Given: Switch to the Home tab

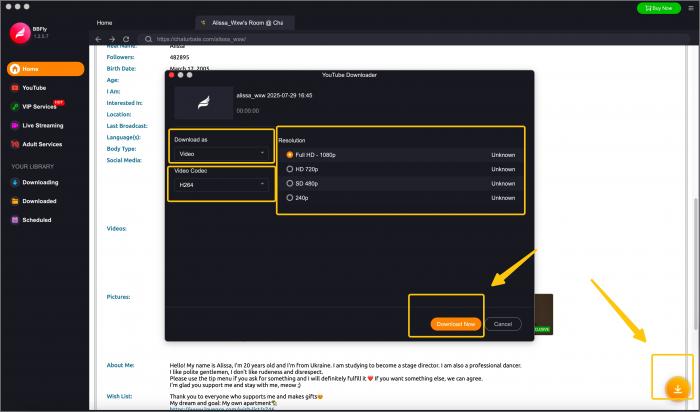Looking at the screenshot, I should click(104, 23).
